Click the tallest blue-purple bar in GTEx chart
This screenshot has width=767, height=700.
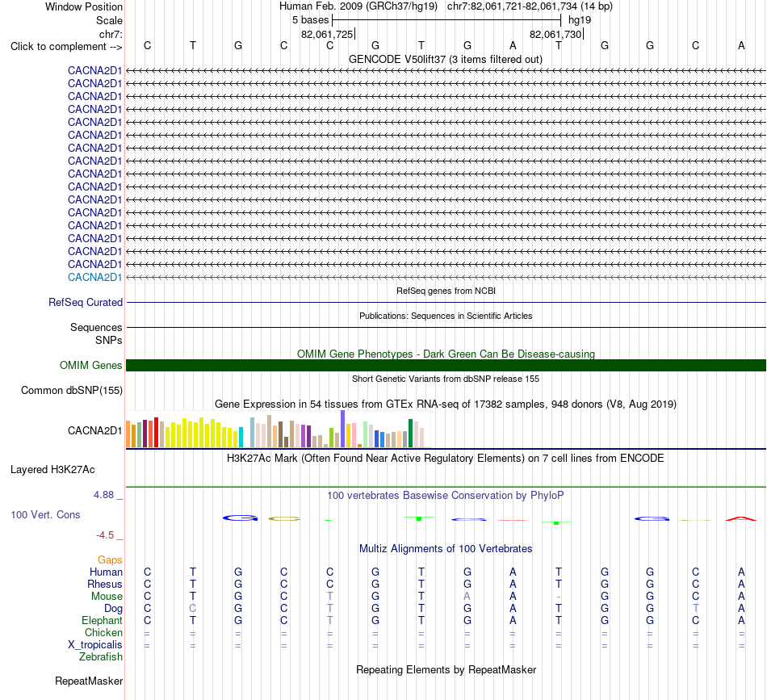coord(343,429)
